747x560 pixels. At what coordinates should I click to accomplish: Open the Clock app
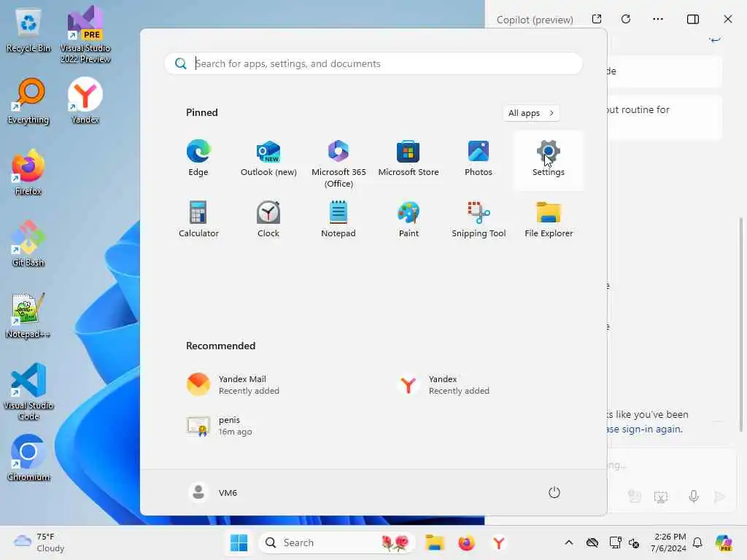[x=268, y=219]
